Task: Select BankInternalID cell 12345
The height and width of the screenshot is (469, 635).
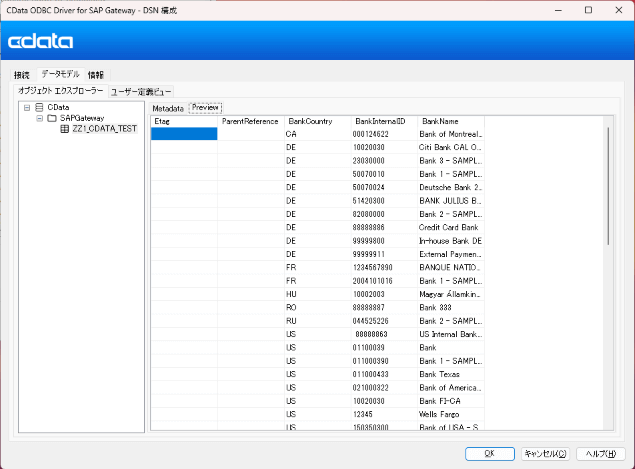Action: [x=384, y=415]
